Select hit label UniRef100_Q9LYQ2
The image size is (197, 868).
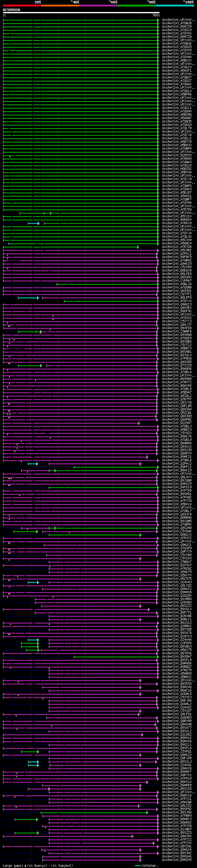click(x=177, y=586)
